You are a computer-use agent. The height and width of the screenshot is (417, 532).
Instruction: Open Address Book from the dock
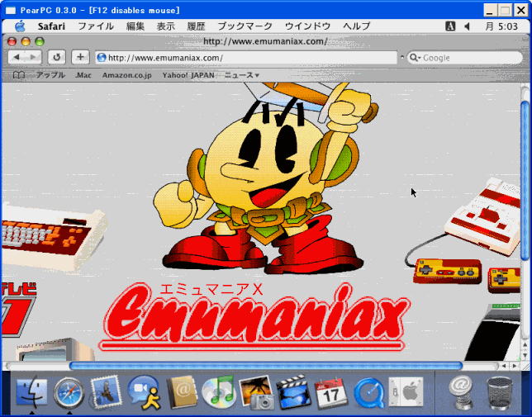[182, 391]
